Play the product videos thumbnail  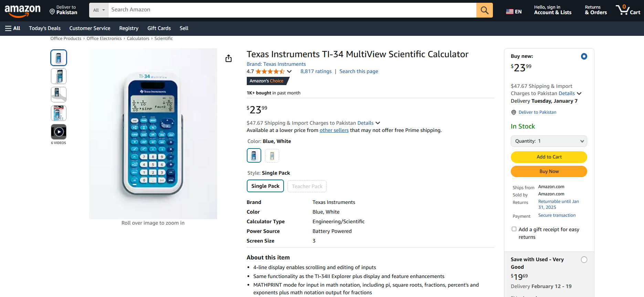pyautogui.click(x=59, y=132)
